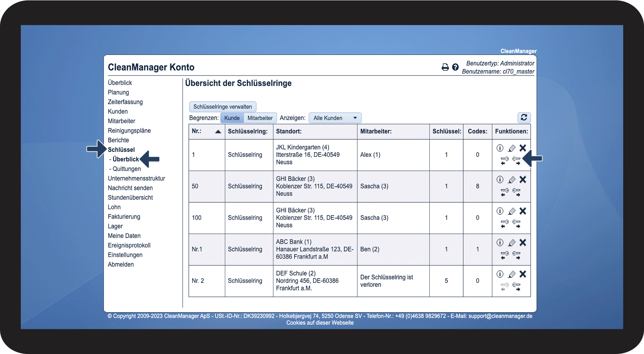
Task: Open the Lager section
Action: 115,226
